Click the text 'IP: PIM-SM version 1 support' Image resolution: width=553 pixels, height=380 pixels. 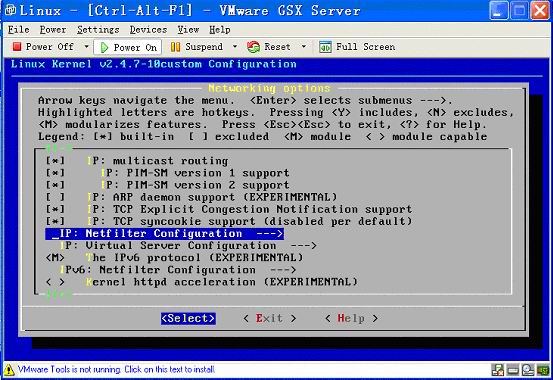pos(195,173)
